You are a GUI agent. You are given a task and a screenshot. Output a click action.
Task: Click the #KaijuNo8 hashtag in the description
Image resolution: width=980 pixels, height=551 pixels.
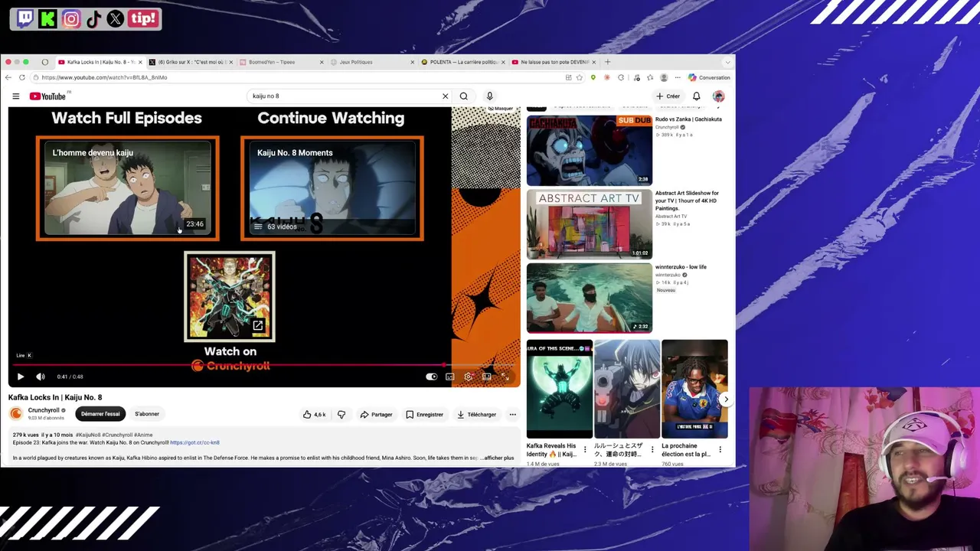point(87,435)
